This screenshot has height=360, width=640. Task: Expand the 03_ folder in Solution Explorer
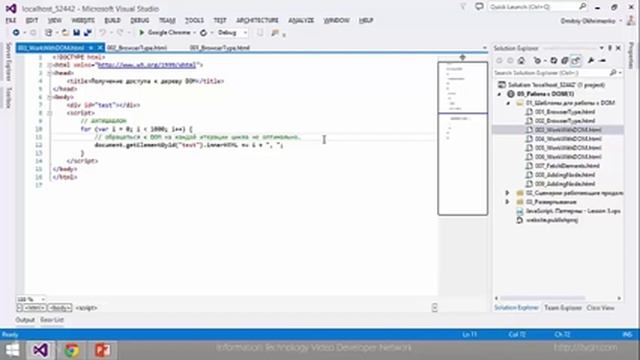pos(508,202)
